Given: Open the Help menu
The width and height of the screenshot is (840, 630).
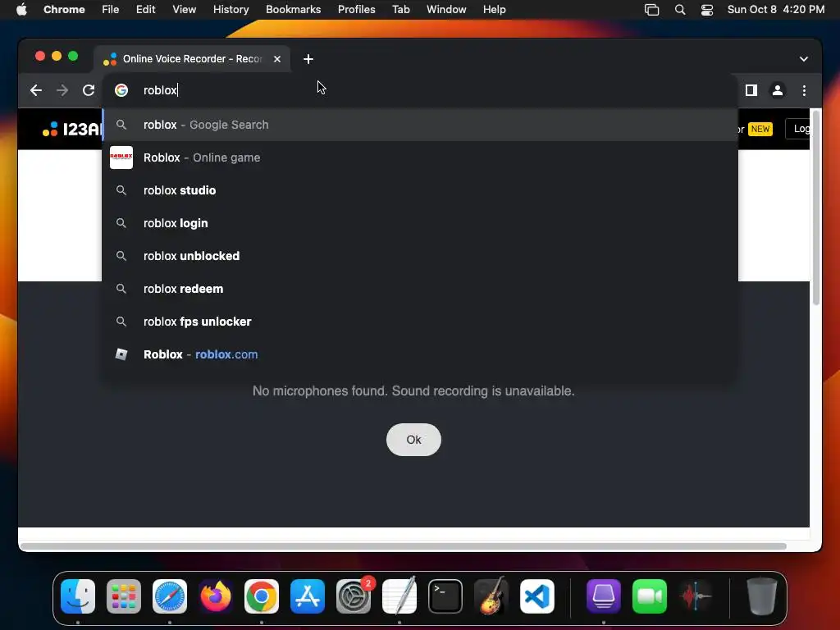Looking at the screenshot, I should (494, 10).
